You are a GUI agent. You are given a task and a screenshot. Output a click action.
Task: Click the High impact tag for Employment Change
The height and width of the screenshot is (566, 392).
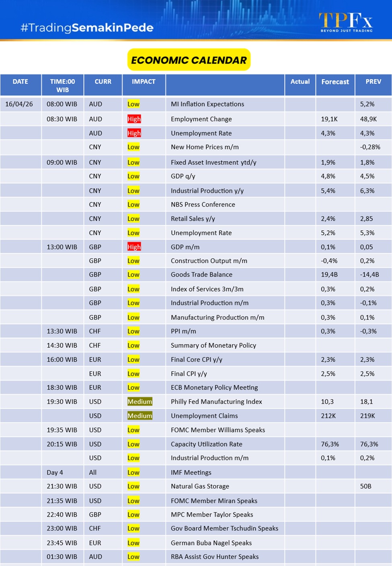click(134, 119)
